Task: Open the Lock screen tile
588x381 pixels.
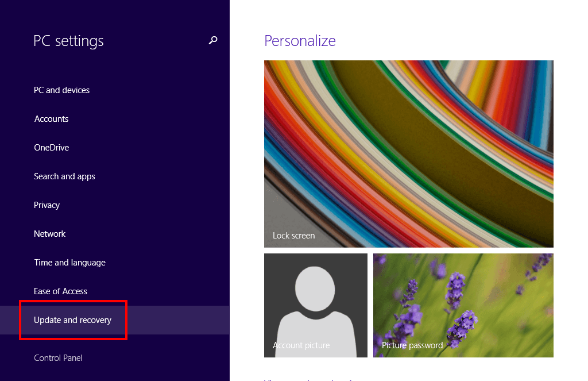Action: pos(409,154)
